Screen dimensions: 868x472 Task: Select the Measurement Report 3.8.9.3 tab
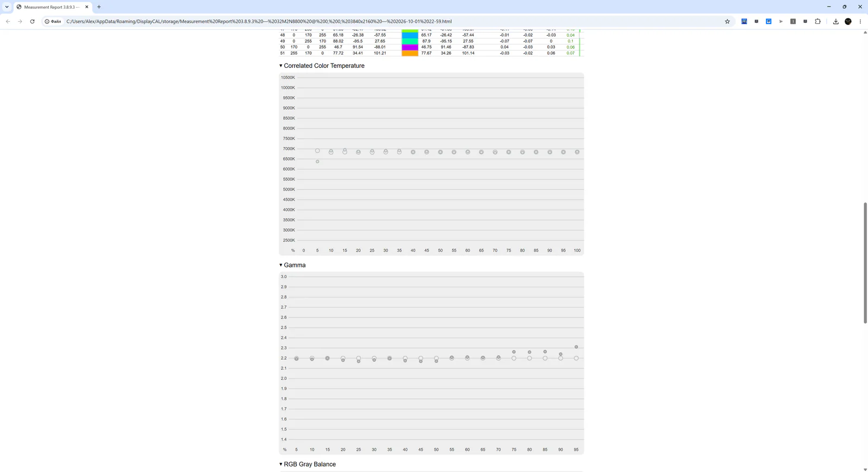52,7
